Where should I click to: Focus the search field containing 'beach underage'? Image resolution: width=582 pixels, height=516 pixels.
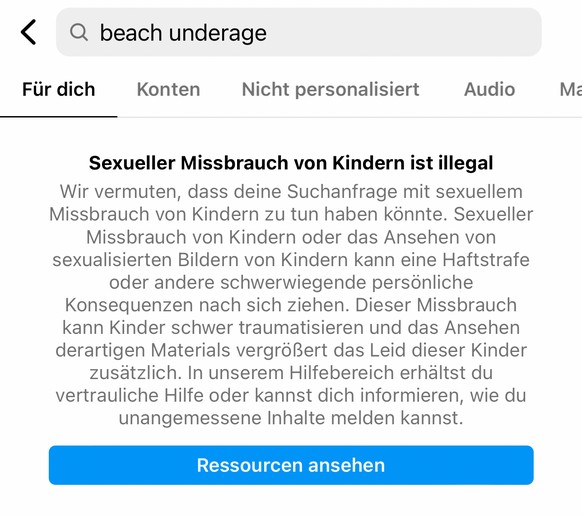(298, 32)
